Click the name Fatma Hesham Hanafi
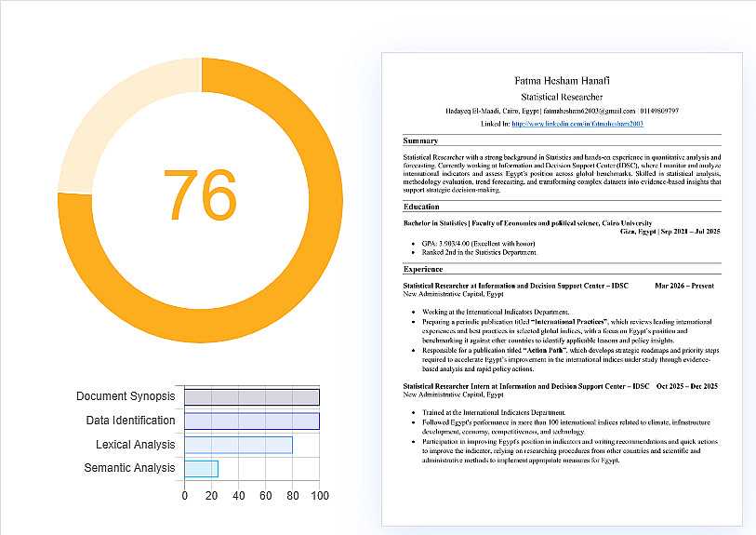The height and width of the screenshot is (535, 756). (x=562, y=81)
